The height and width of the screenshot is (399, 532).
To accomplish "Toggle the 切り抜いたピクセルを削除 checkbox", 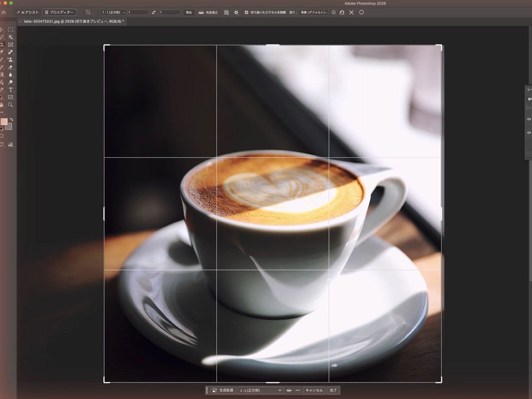I will [246, 12].
